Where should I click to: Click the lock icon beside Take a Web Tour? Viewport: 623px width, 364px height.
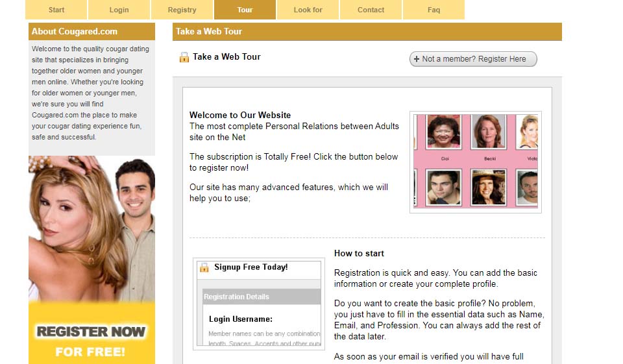click(184, 57)
